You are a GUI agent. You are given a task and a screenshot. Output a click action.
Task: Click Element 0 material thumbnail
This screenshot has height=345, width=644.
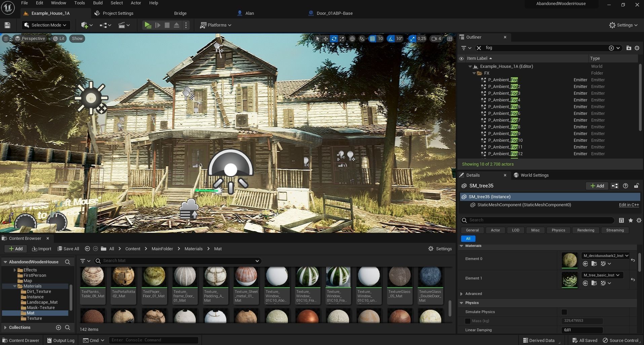coord(569,260)
